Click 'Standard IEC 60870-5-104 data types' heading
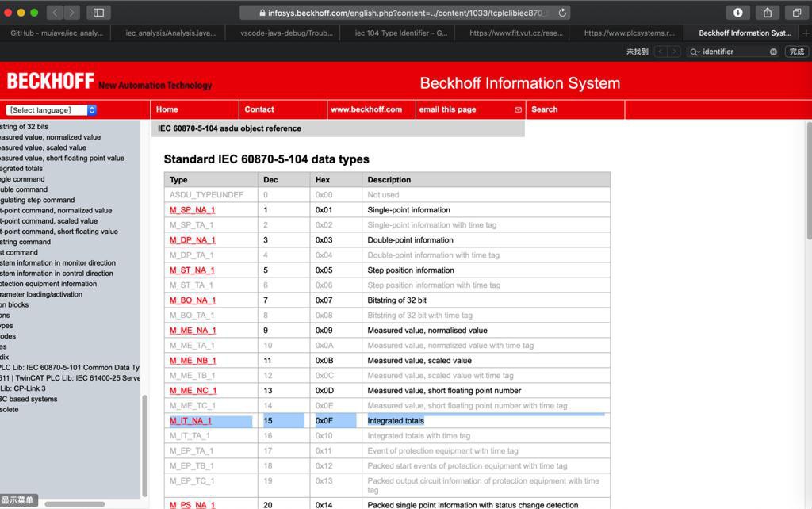Viewport: 812px width, 509px height. point(266,159)
